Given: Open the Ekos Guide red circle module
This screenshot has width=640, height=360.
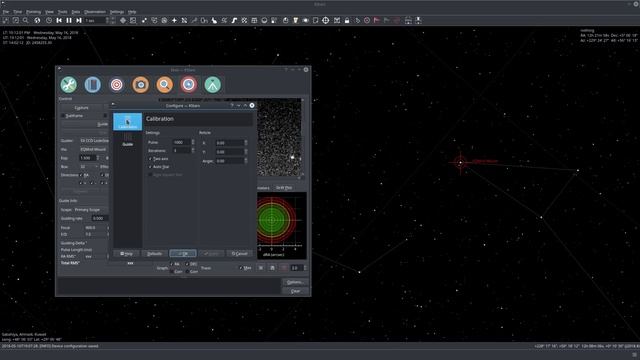Looking at the screenshot, I should [189, 84].
